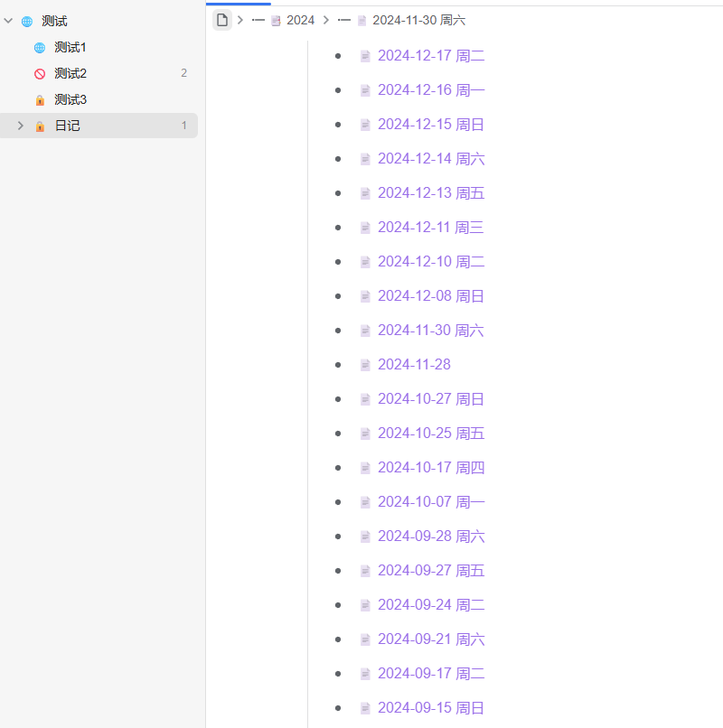This screenshot has height=728, width=723.
Task: Open the 2024-11-28 diary link
Action: coord(414,365)
